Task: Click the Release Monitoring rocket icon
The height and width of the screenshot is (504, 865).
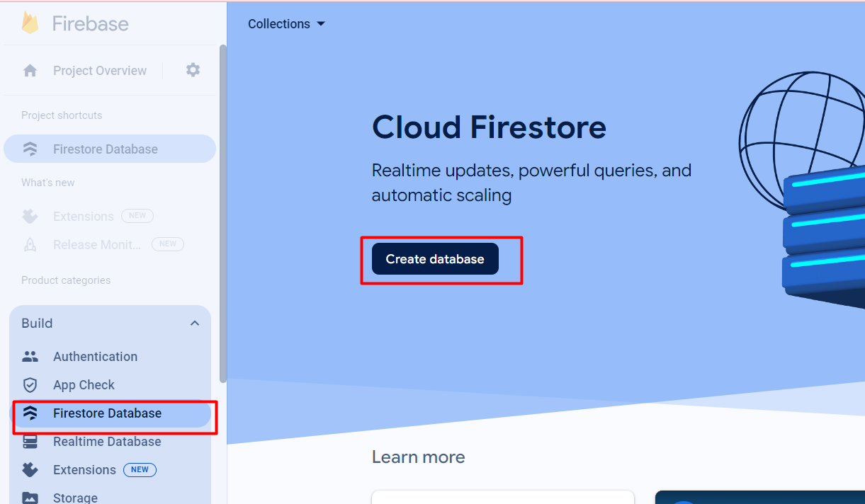Action: point(30,245)
